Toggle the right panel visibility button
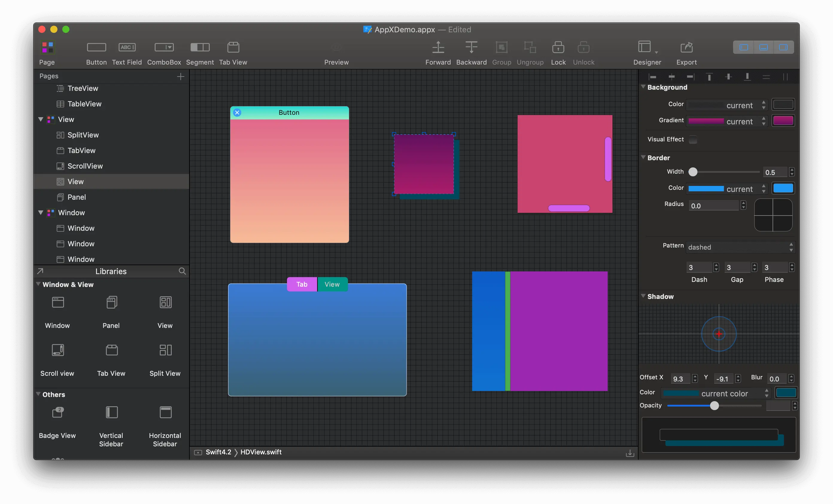Image resolution: width=833 pixels, height=504 pixels. click(x=783, y=47)
